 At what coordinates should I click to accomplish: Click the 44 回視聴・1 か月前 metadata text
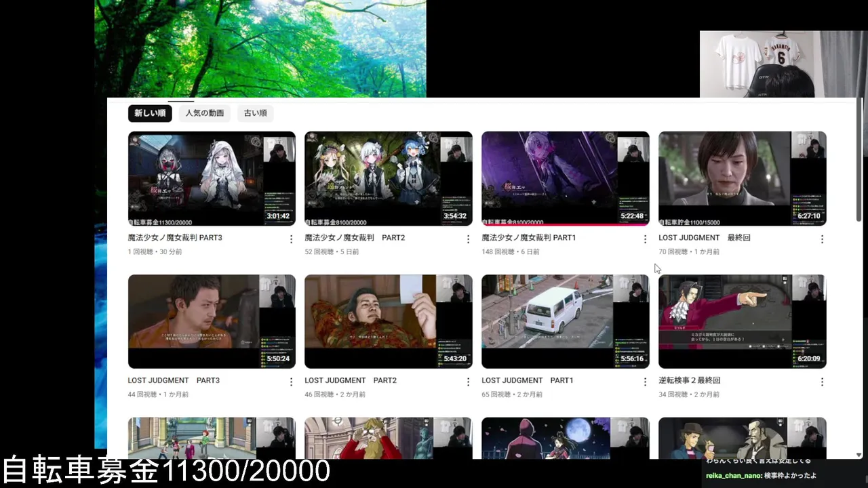point(158,394)
